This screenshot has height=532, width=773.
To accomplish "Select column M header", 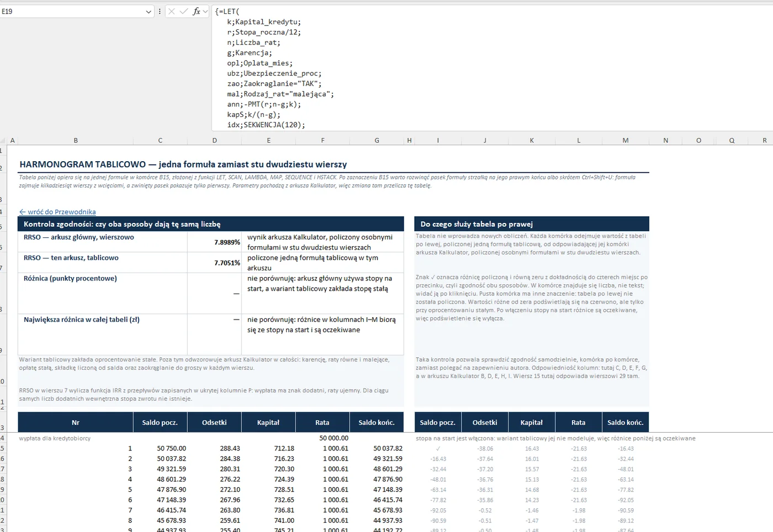I will click(626, 140).
